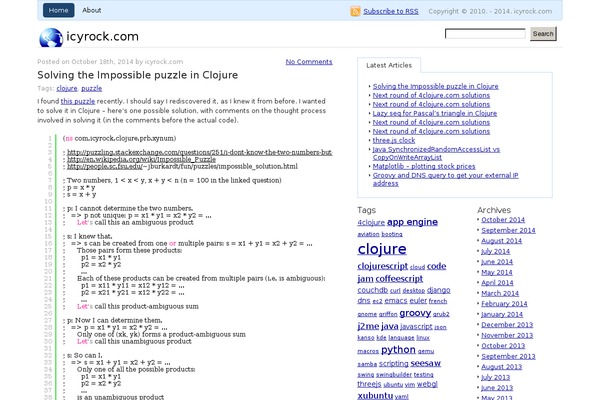The image size is (600, 400).
Task: Open September 2014 archive
Action: pyautogui.click(x=508, y=230)
